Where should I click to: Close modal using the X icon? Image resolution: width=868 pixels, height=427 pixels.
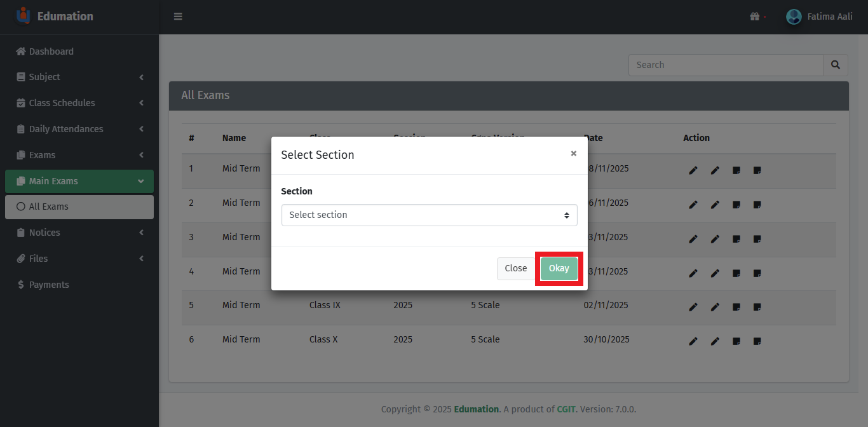[x=573, y=154]
